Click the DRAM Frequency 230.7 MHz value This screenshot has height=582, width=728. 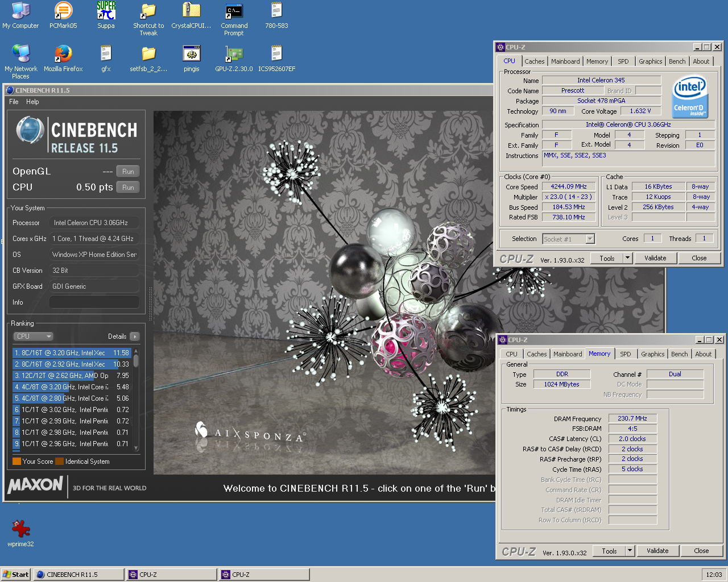632,418
